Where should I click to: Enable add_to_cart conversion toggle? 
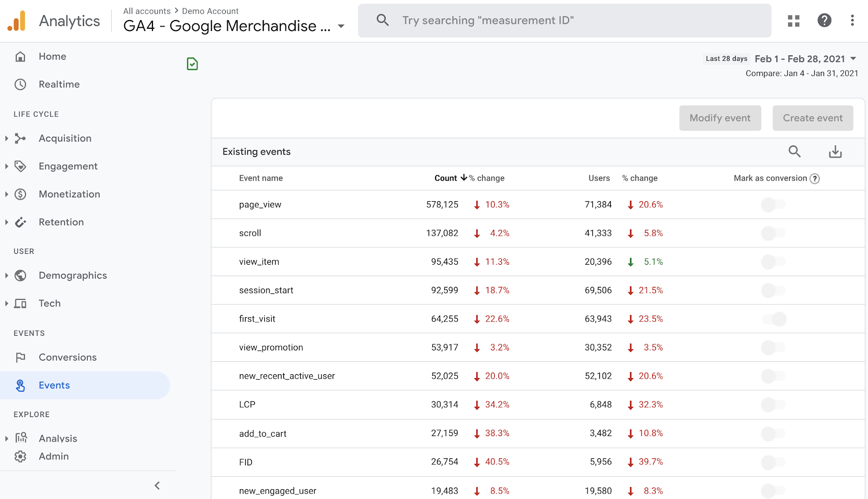[773, 433]
